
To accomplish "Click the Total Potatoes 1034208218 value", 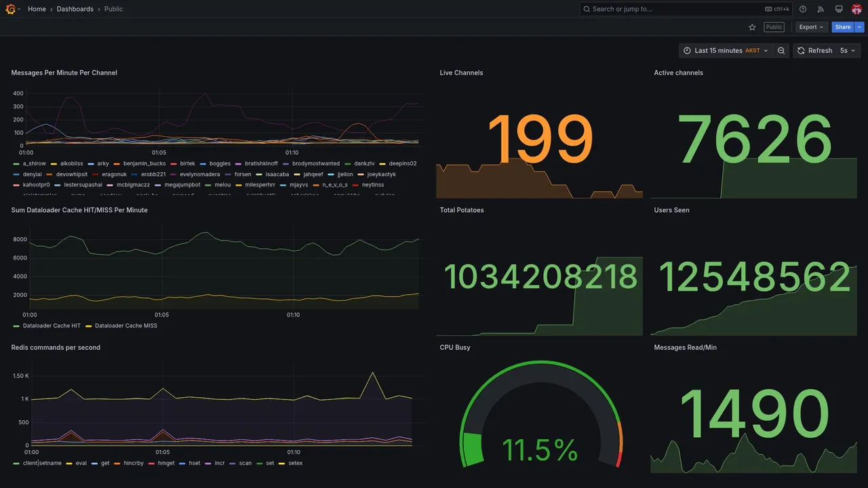I will click(x=540, y=277).
